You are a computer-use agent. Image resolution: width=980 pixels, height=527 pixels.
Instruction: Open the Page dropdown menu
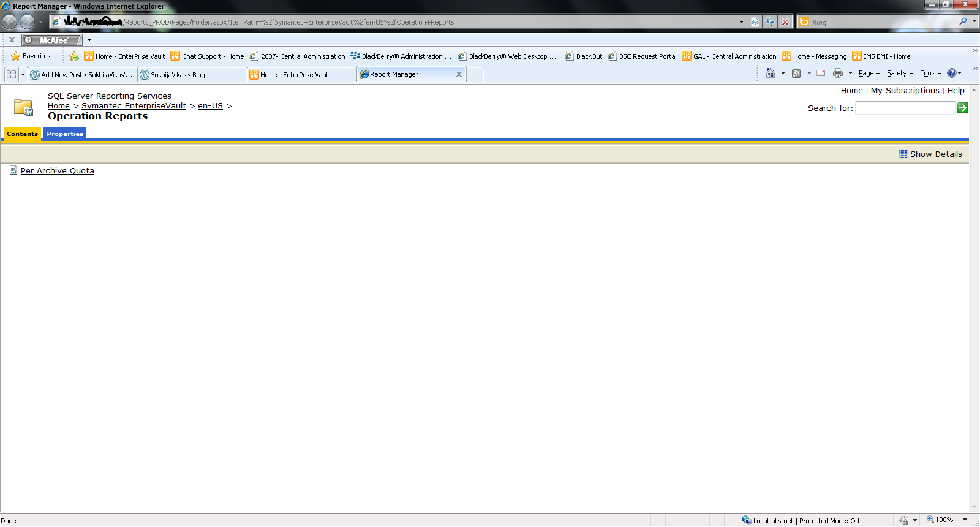869,74
